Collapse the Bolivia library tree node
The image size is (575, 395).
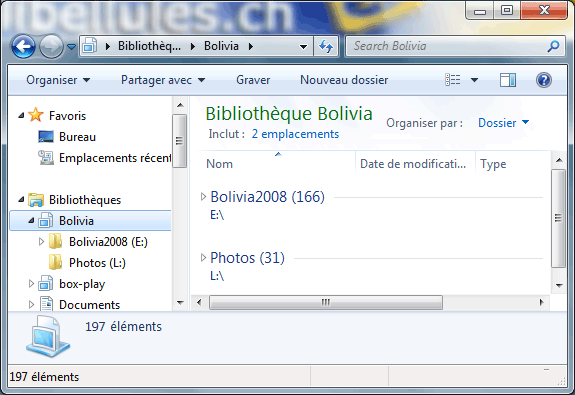[x=31, y=221]
